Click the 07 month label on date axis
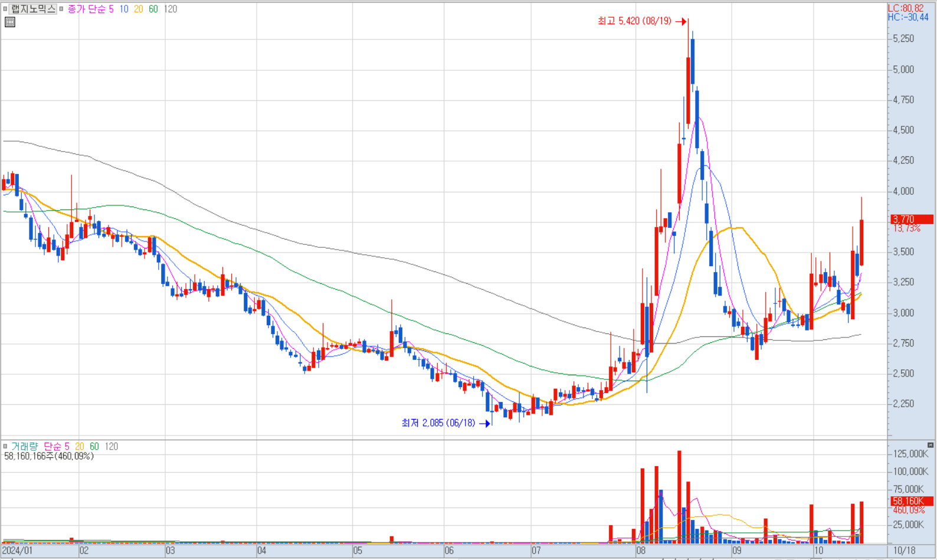This screenshot has width=937, height=560. pos(536,551)
